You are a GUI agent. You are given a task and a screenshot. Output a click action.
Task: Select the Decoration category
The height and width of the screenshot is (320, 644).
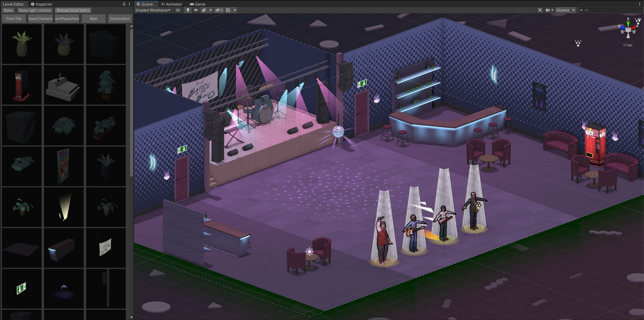pos(120,19)
